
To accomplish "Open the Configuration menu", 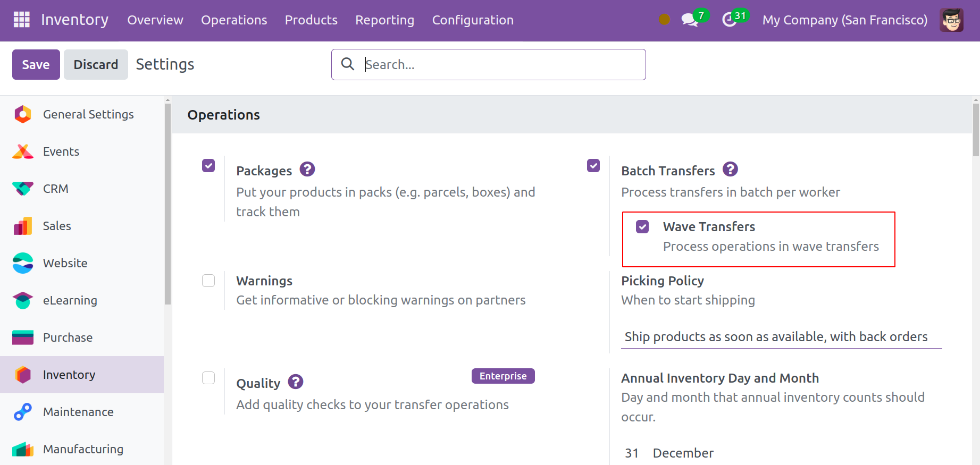I will click(472, 20).
